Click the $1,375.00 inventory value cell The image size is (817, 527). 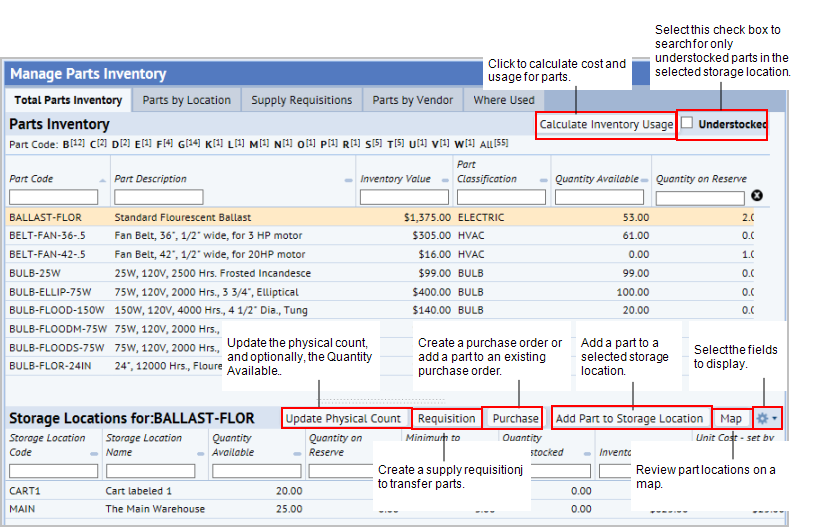coord(427,217)
